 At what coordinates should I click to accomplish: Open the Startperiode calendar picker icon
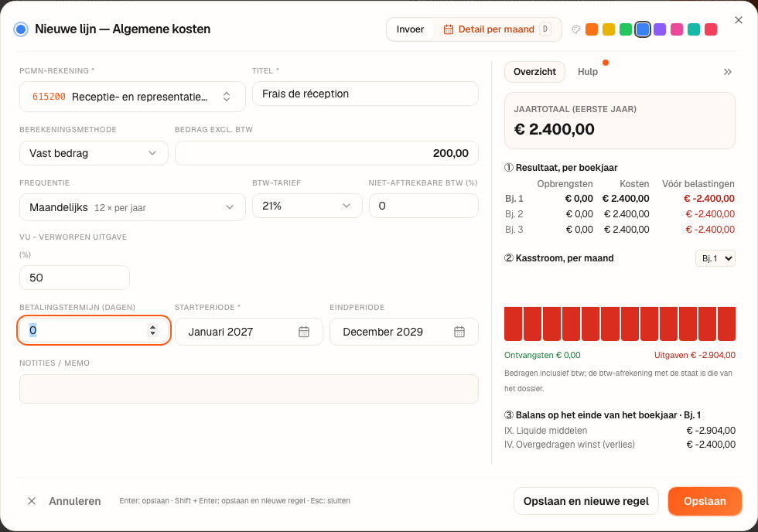303,332
